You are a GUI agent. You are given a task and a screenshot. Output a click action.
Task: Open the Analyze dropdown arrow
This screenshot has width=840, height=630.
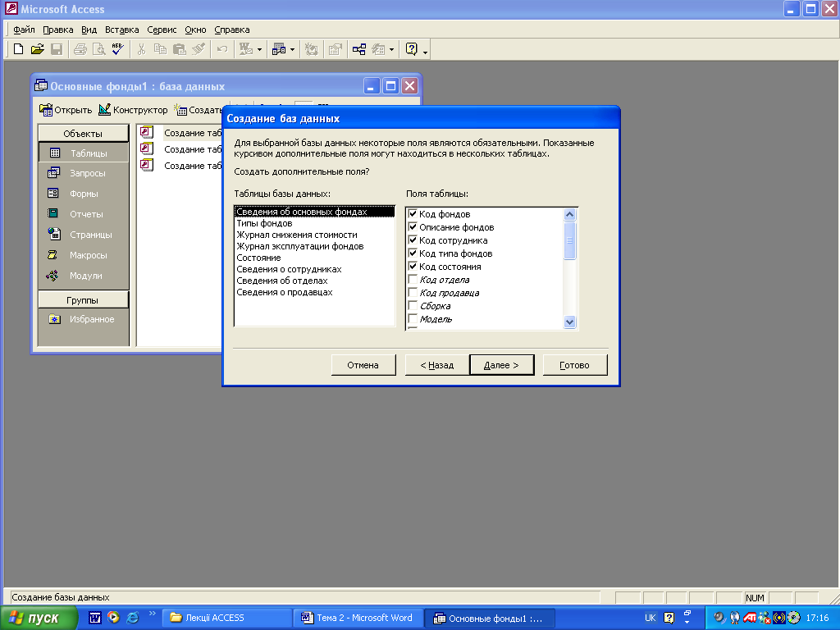pyautogui.click(x=292, y=49)
